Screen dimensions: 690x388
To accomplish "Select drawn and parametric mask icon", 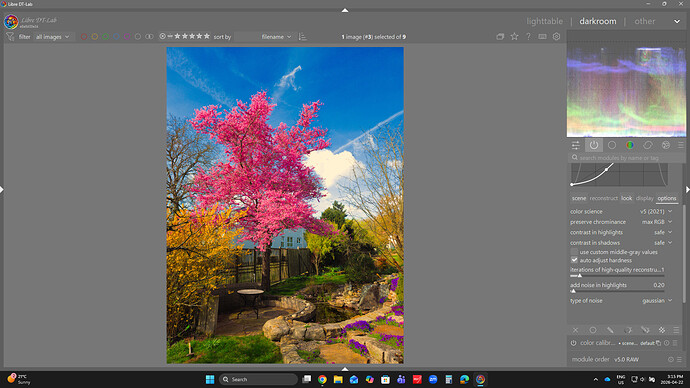I will [x=645, y=330].
